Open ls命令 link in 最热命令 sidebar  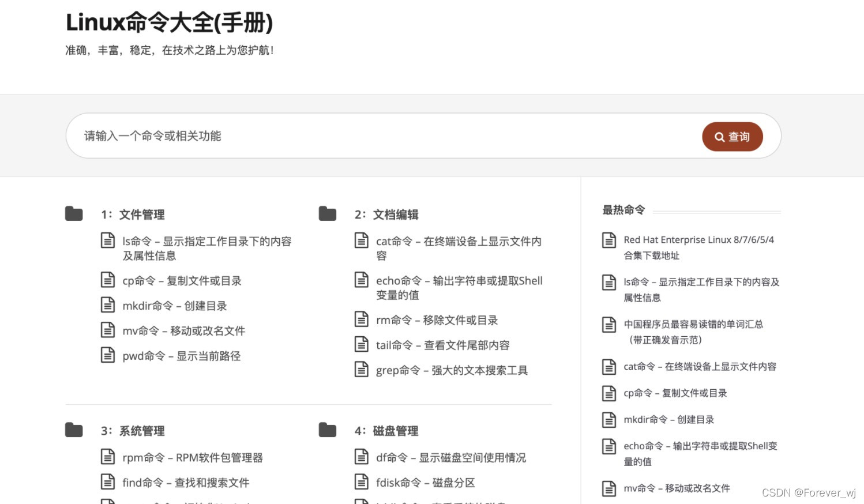pos(701,289)
